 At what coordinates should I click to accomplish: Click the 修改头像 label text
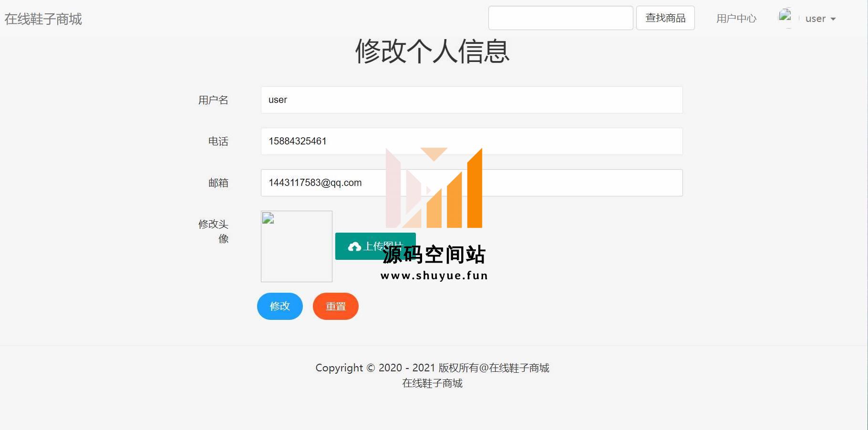[x=213, y=231]
